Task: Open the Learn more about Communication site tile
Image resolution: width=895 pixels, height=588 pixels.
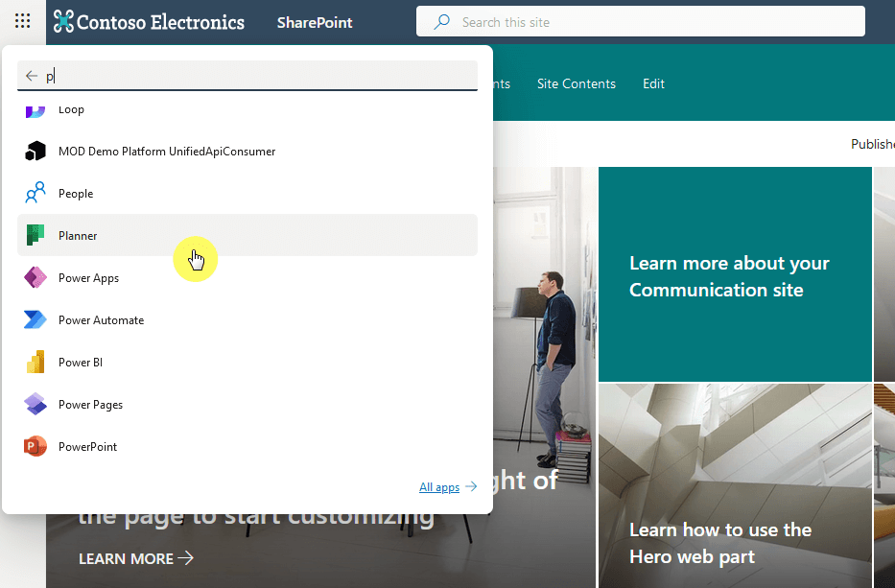Action: tap(735, 274)
